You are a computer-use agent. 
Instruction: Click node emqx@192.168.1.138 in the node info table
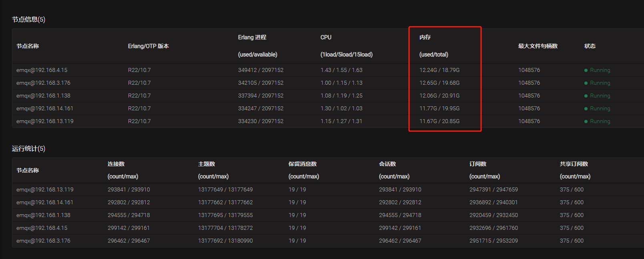(x=43, y=96)
